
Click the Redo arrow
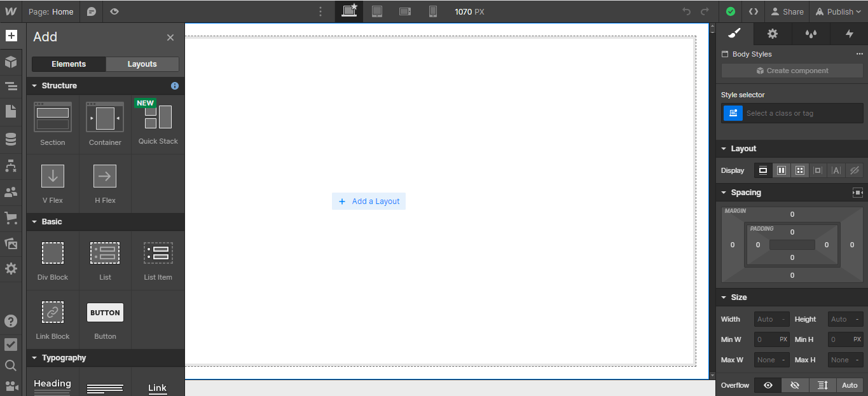coord(705,11)
